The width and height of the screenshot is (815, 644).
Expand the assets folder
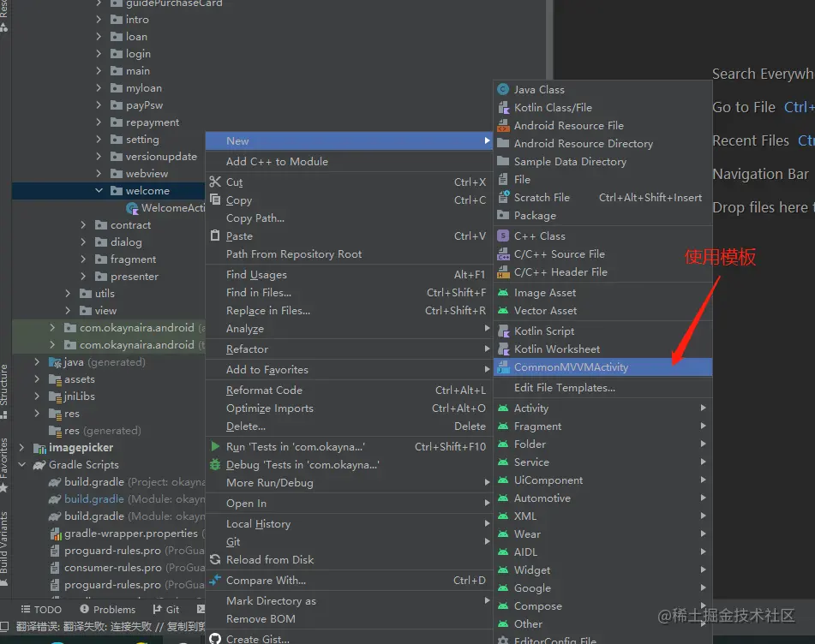pyautogui.click(x=37, y=379)
